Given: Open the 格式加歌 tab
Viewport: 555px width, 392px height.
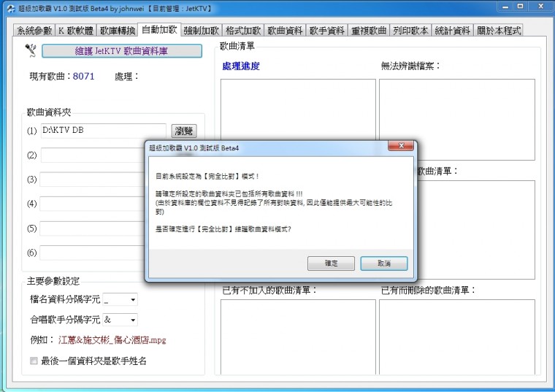Looking at the screenshot, I should [243, 31].
